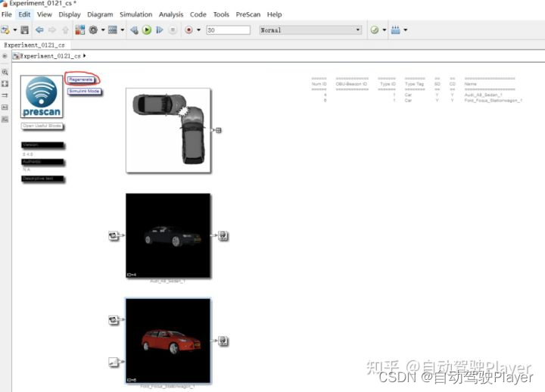This screenshot has height=392, width=545.
Task: Select the Zoom tool in left palette
Action: click(x=5, y=72)
